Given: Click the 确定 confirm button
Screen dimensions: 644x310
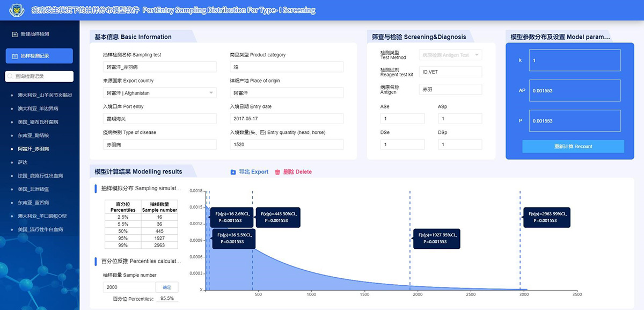Looking at the screenshot, I should coord(167,287).
